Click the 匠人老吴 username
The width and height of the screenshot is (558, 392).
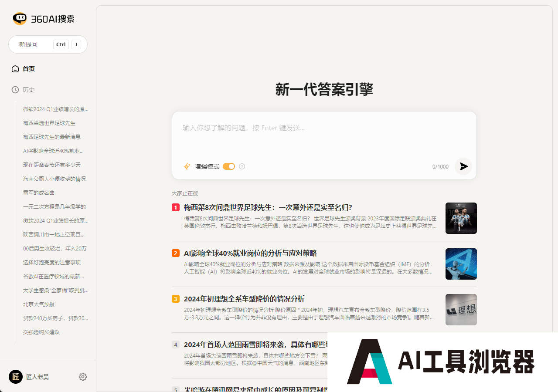(37, 377)
